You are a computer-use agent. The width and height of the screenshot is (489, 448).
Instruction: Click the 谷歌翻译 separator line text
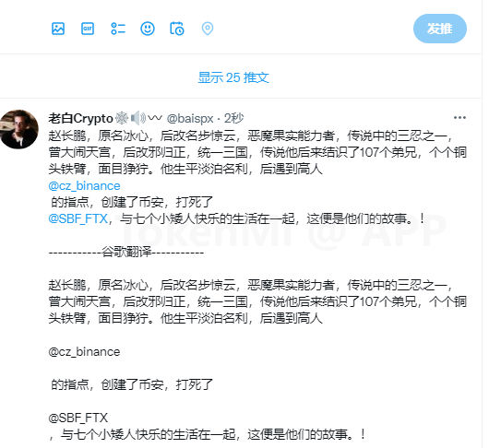pyautogui.click(x=126, y=252)
